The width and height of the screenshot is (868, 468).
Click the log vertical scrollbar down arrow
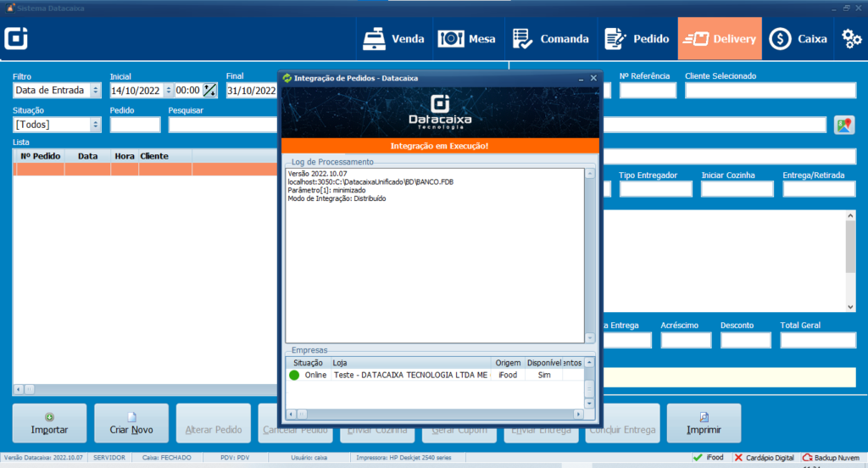click(x=590, y=337)
